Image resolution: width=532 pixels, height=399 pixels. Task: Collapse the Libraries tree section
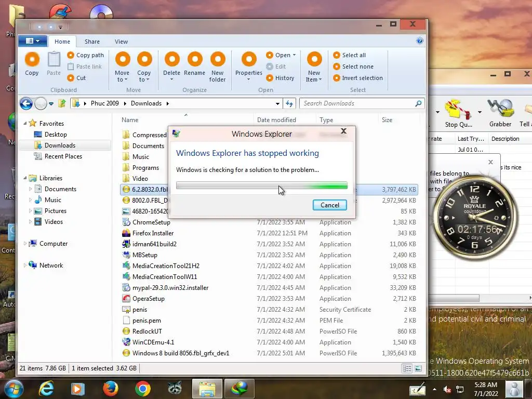click(x=25, y=178)
